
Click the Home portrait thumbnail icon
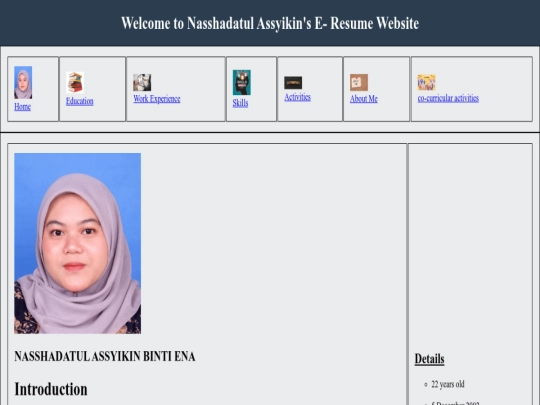coord(23,83)
